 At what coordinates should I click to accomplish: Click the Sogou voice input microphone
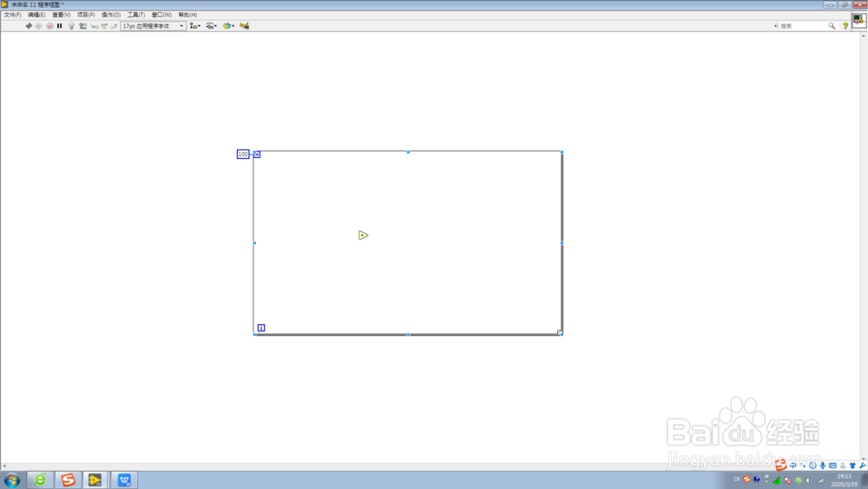(x=823, y=466)
